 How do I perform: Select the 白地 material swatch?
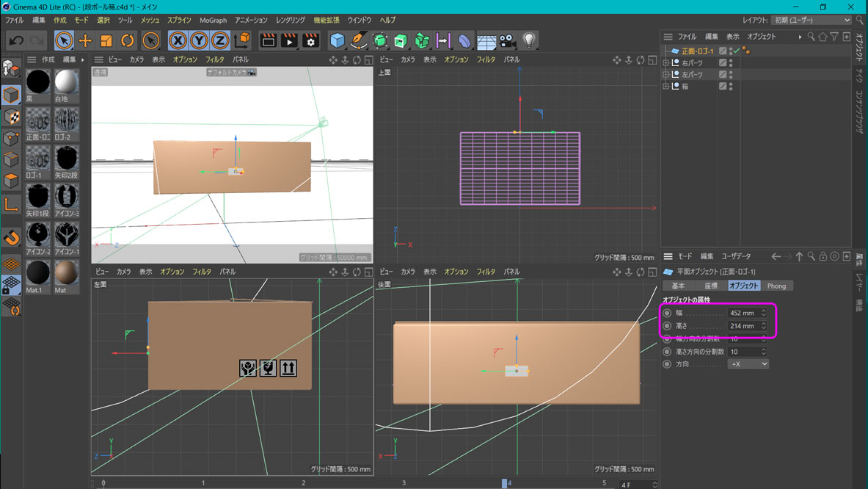click(66, 81)
